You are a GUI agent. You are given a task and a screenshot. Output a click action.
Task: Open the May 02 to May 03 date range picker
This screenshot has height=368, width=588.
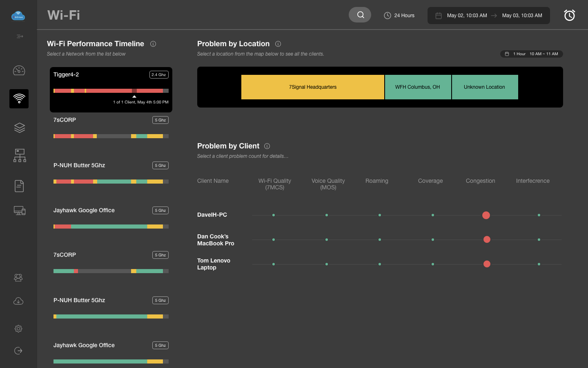coord(488,16)
